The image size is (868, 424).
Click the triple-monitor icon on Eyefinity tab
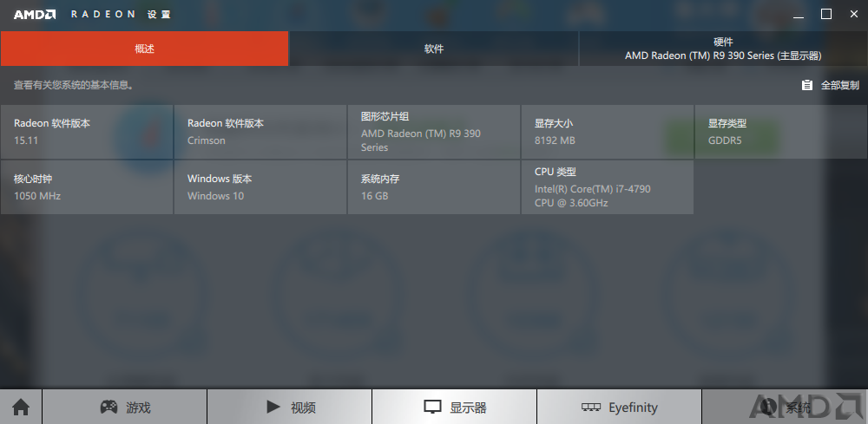[590, 408]
